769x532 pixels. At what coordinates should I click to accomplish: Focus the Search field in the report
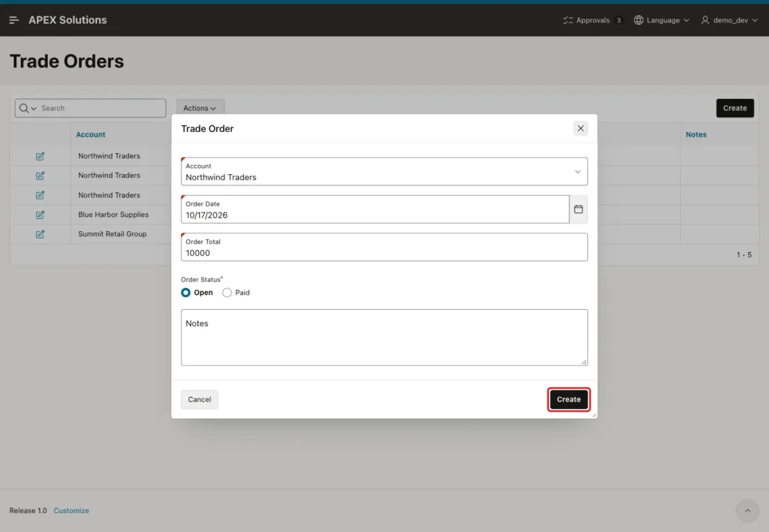click(x=101, y=108)
